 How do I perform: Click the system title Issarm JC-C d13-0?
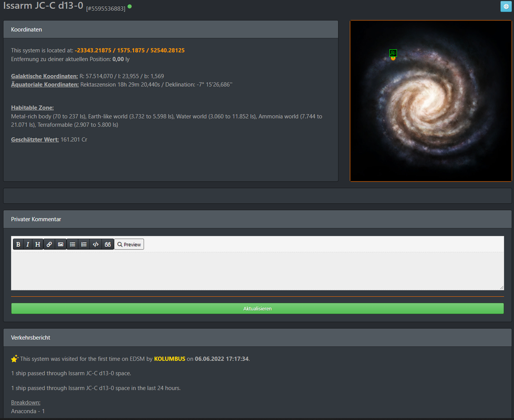coord(43,6)
